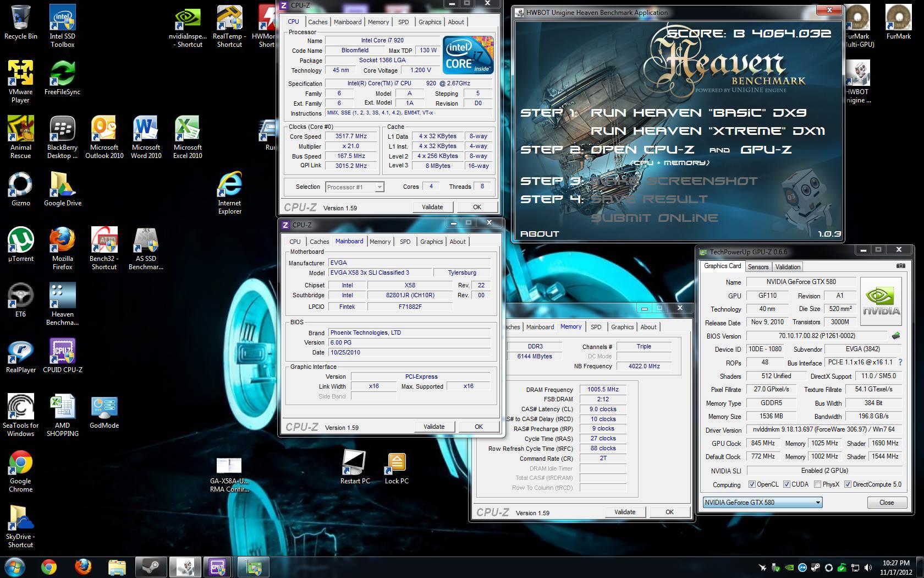924x578 pixels.
Task: Switch to Sensors tab in GPU-Z
Action: click(758, 267)
